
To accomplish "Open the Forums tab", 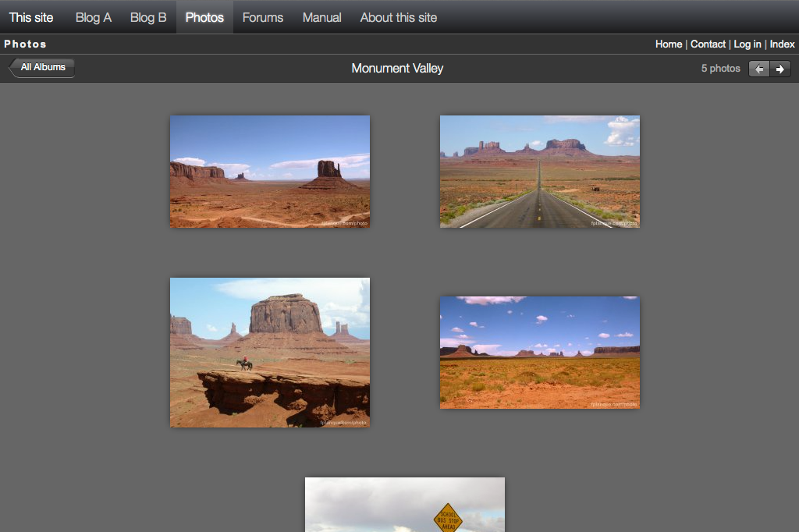I will [262, 17].
